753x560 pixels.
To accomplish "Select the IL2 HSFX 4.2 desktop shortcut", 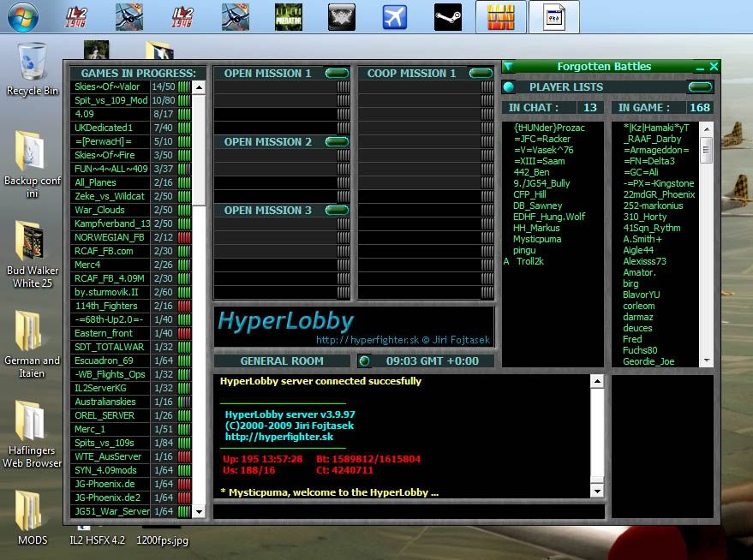I will click(x=97, y=539).
